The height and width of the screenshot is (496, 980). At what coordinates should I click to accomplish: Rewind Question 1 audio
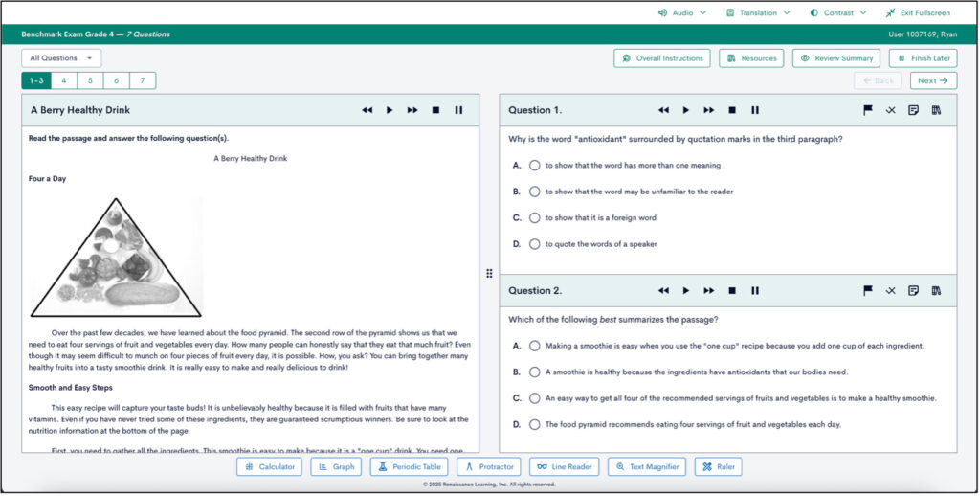click(663, 110)
